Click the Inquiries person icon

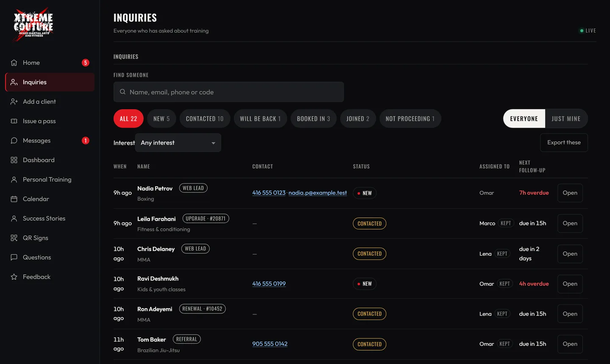(14, 82)
